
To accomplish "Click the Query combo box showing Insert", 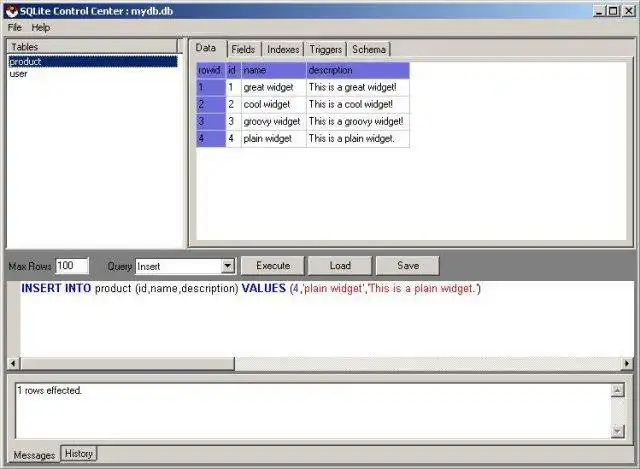I will point(185,266).
